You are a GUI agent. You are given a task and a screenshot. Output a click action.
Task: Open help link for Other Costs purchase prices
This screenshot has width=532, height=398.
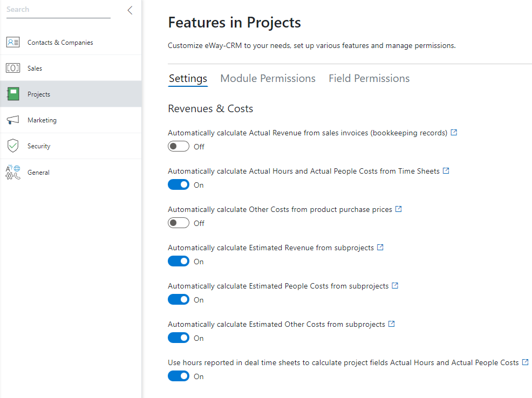point(399,209)
